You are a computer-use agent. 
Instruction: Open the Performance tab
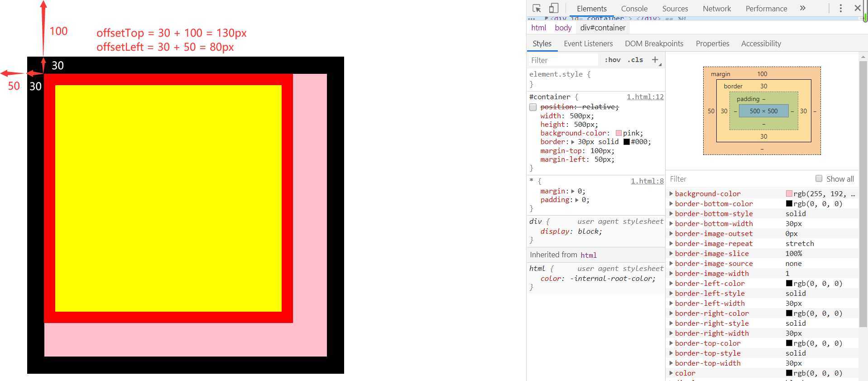(766, 9)
